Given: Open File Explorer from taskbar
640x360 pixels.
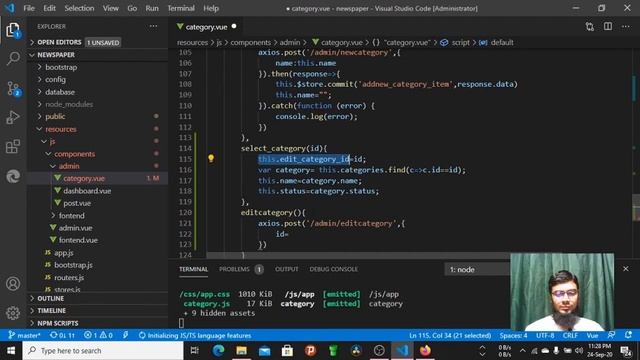Looking at the screenshot, I should tap(241, 351).
